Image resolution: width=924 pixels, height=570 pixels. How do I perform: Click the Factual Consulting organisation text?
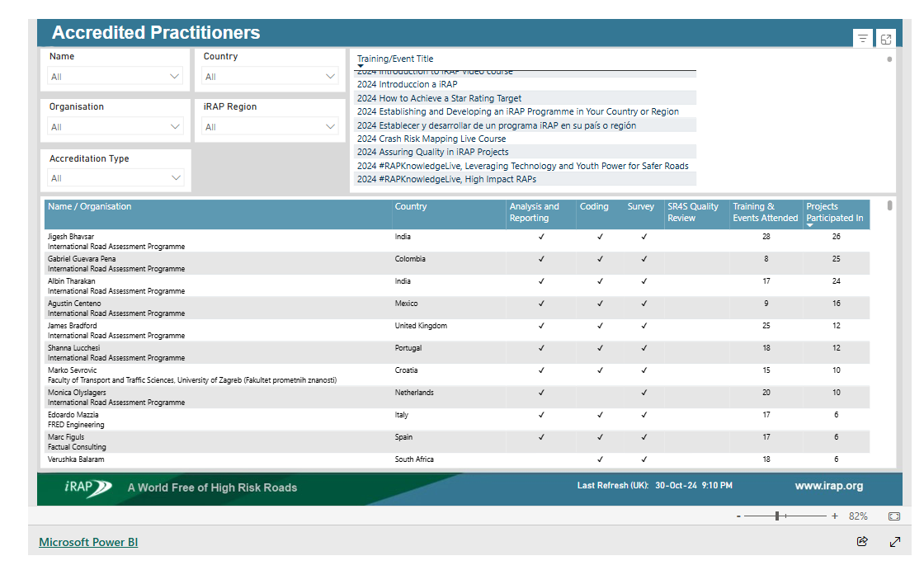tap(78, 447)
